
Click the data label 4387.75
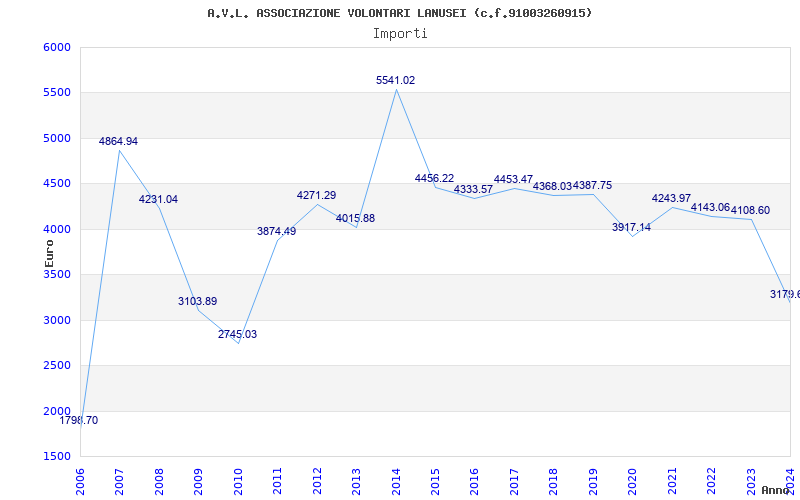pos(592,186)
